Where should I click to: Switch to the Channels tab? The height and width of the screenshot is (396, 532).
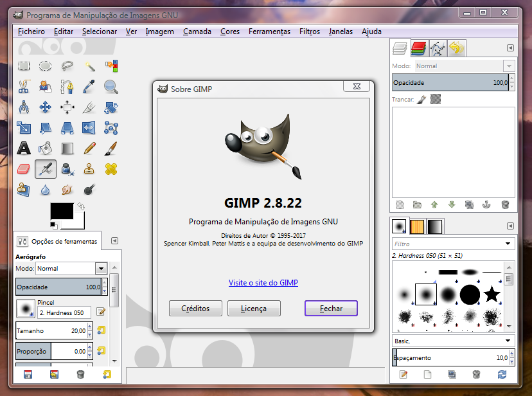pos(418,48)
